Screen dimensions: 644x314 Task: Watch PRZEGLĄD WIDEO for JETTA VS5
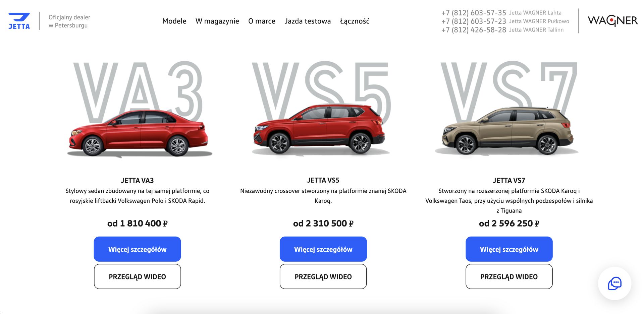[x=323, y=276]
